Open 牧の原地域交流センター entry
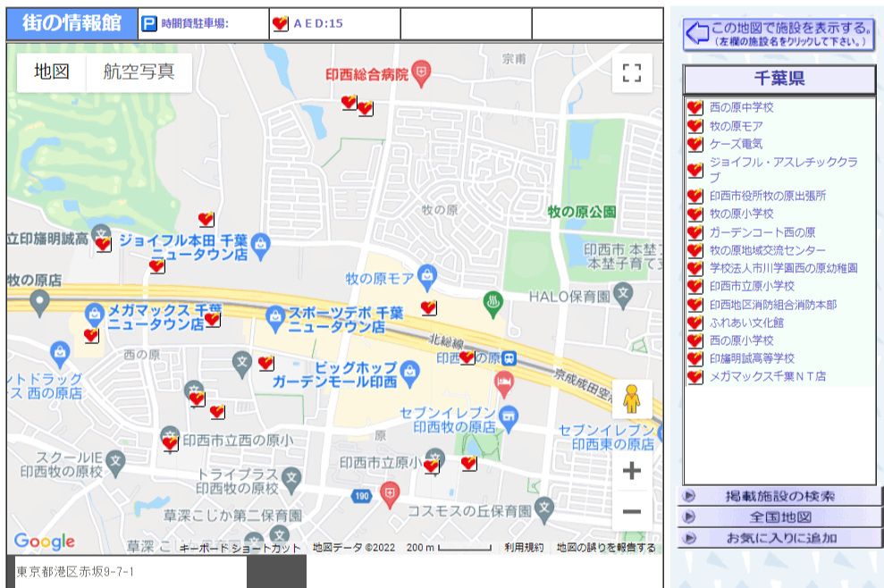 pos(767,250)
